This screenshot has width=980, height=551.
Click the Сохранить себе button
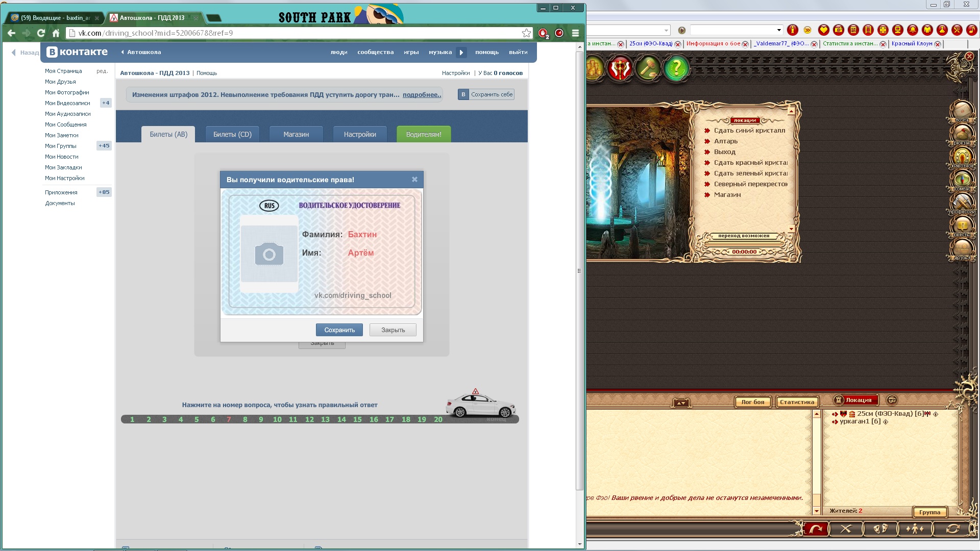click(x=486, y=94)
